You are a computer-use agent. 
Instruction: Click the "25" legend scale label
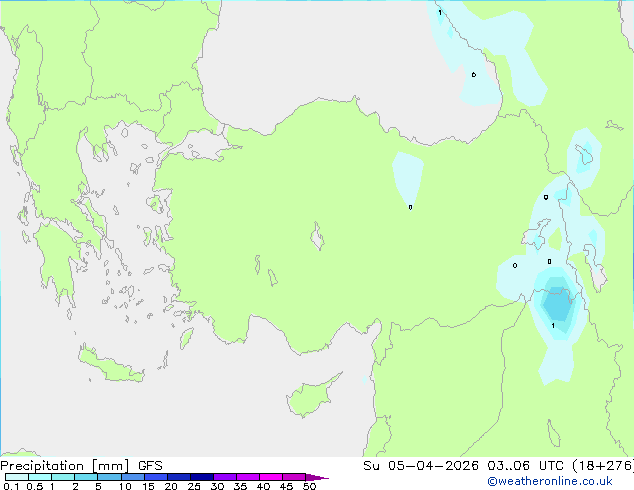tap(194, 486)
